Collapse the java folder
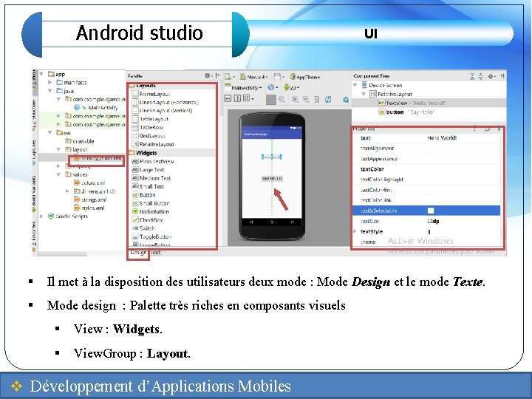532x399 pixels. click(x=50, y=91)
